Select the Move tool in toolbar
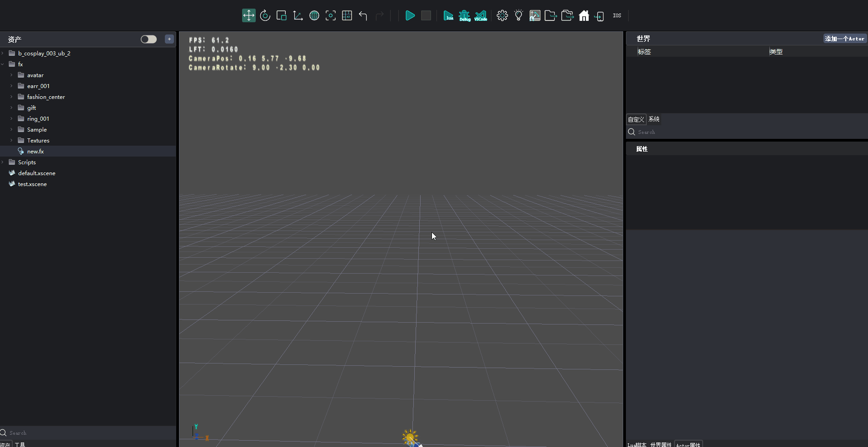This screenshot has width=868, height=447. tap(249, 15)
